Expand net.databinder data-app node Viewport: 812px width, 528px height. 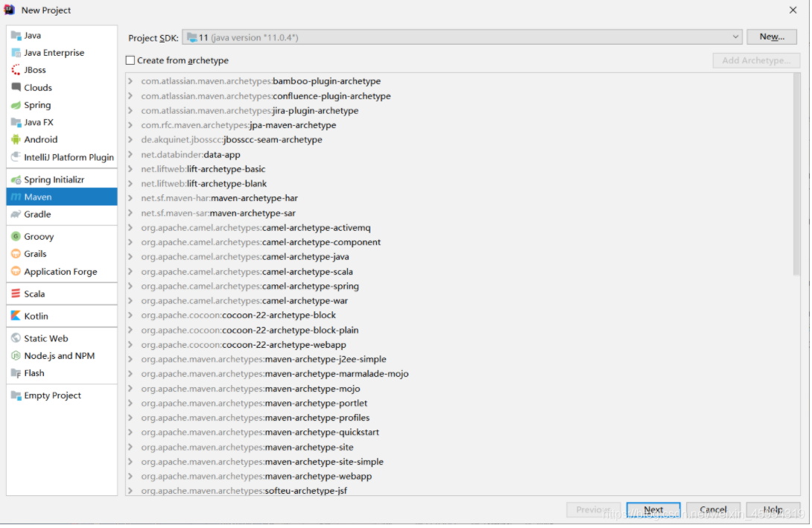(x=130, y=154)
